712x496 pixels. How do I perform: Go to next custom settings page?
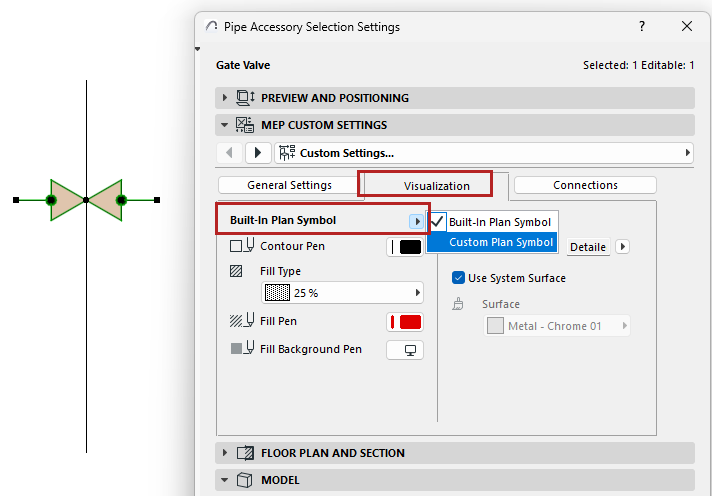[x=258, y=153]
